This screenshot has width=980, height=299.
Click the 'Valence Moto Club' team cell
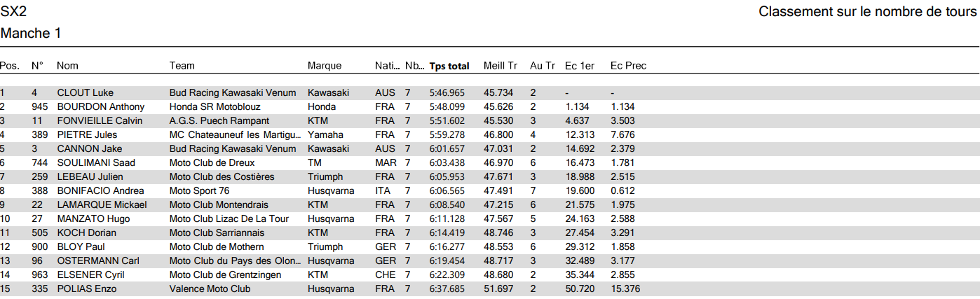tap(210, 288)
